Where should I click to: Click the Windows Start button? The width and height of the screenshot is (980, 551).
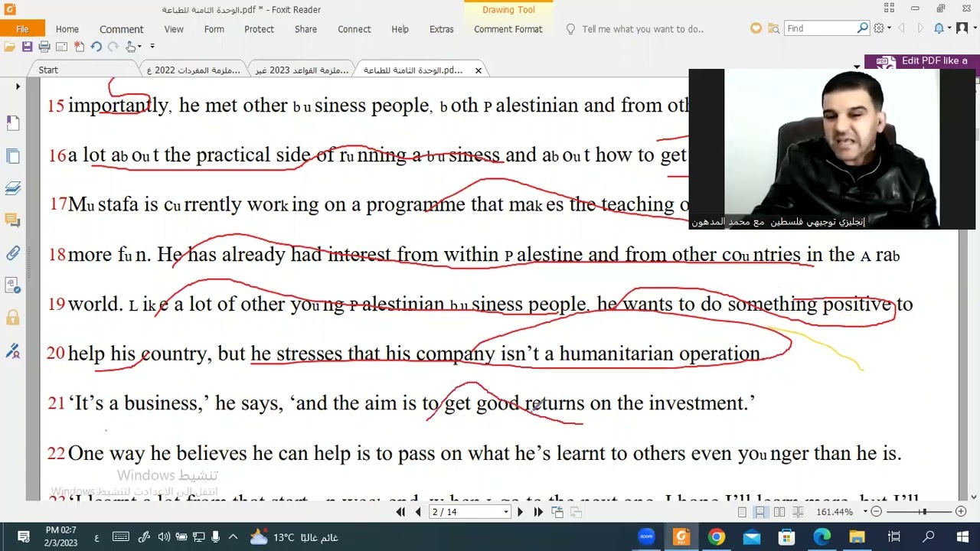click(x=962, y=537)
